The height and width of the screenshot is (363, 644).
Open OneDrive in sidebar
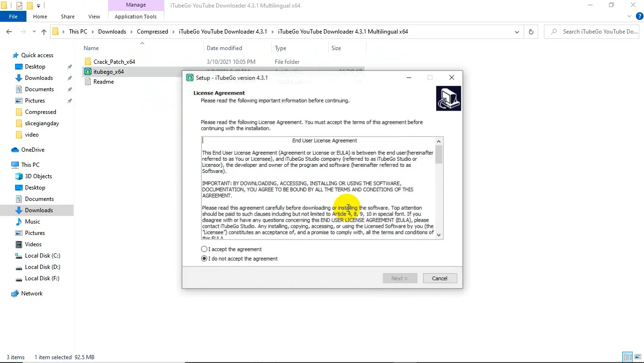click(33, 150)
